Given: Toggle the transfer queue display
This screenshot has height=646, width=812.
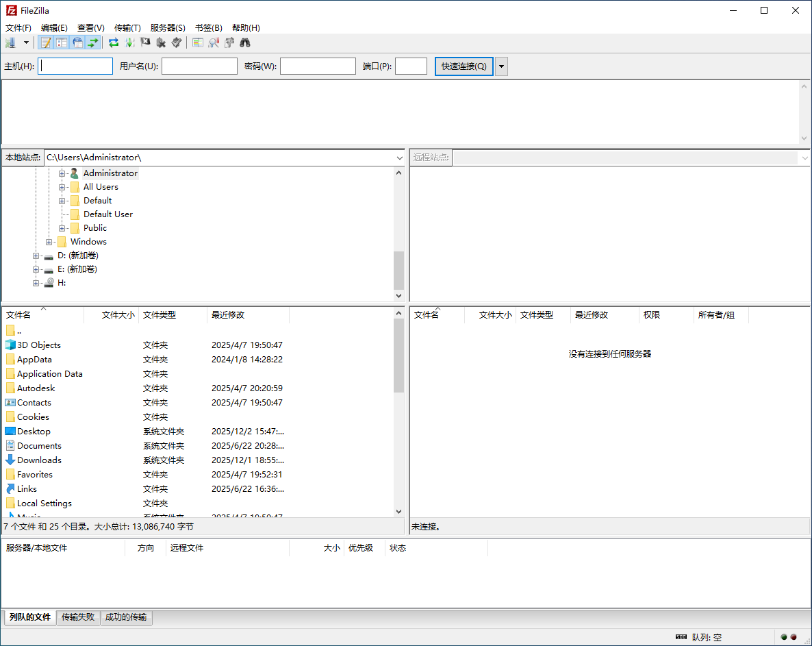Looking at the screenshot, I should pyautogui.click(x=92, y=42).
